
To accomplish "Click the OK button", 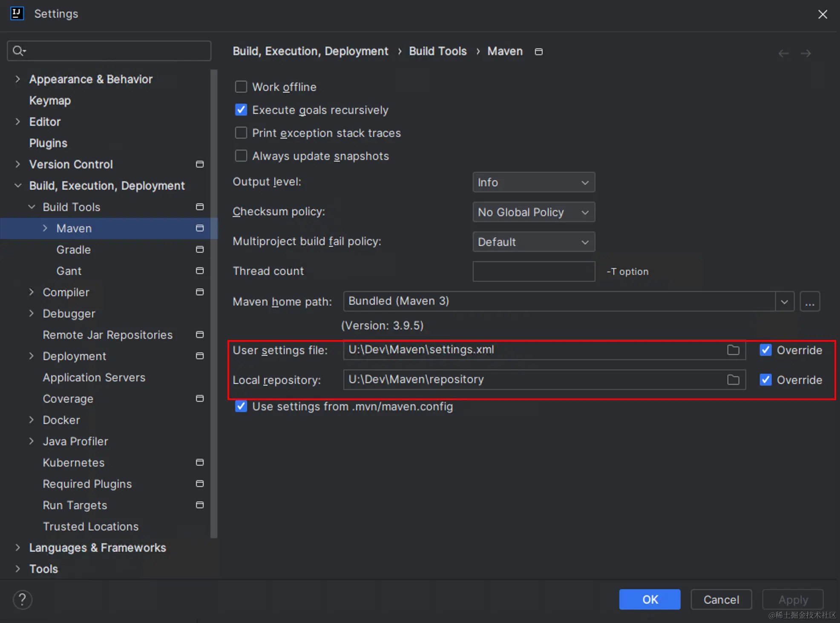I will coord(650,600).
